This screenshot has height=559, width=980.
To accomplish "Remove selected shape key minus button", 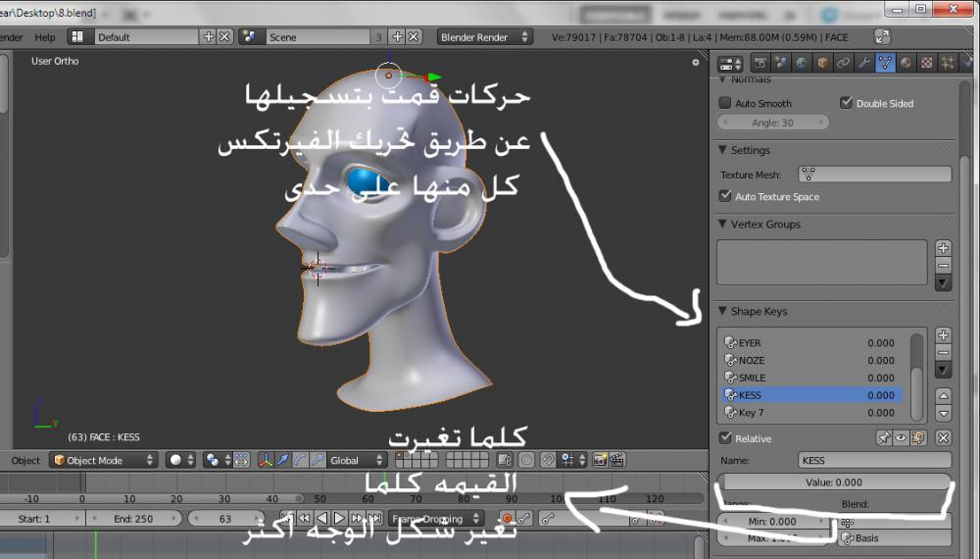I will pyautogui.click(x=943, y=352).
